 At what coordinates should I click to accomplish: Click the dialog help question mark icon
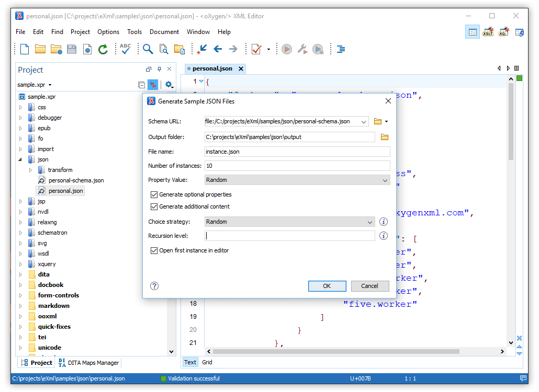point(154,286)
